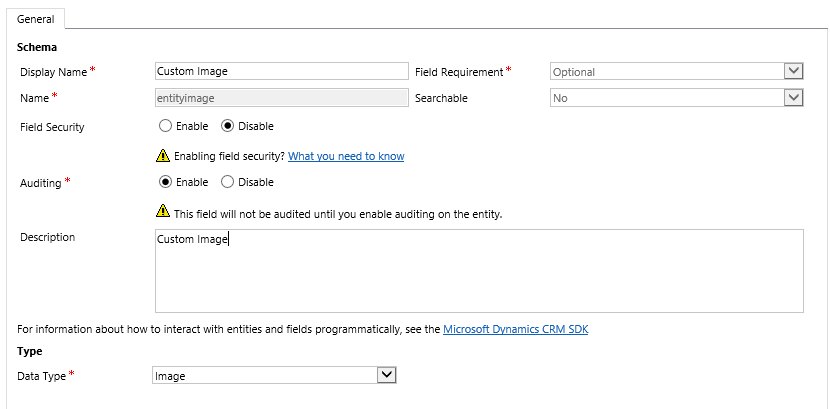Image resolution: width=830 pixels, height=409 pixels.
Task: Select Disable for Field Security
Action: pos(228,126)
